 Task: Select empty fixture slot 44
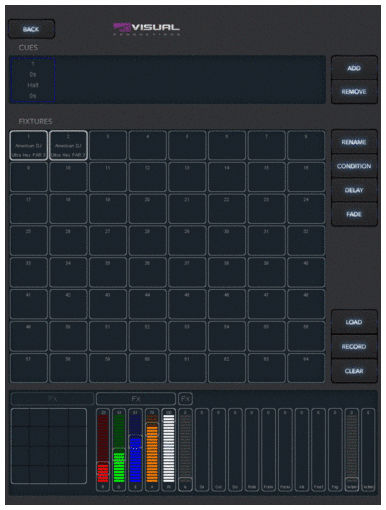[148, 304]
